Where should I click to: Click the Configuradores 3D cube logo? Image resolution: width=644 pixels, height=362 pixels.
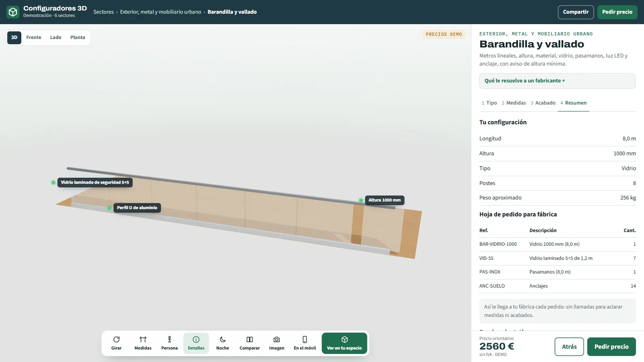pos(13,12)
